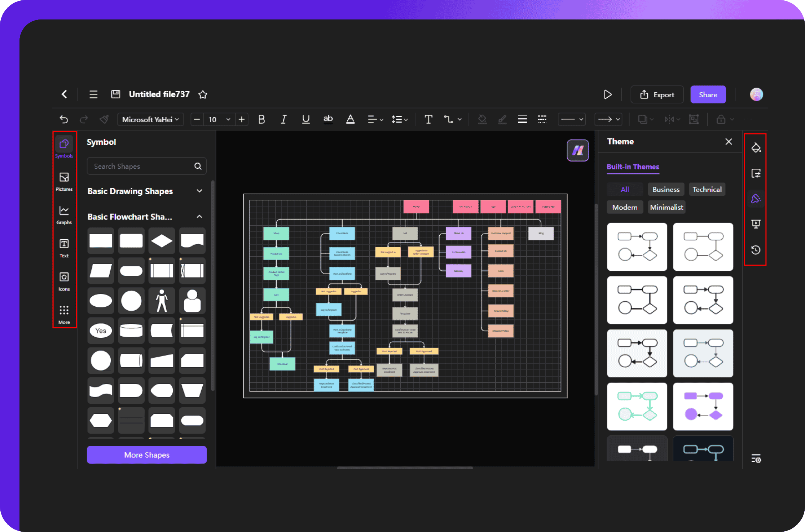Click More Shapes button
This screenshot has width=805, height=532.
[147, 455]
